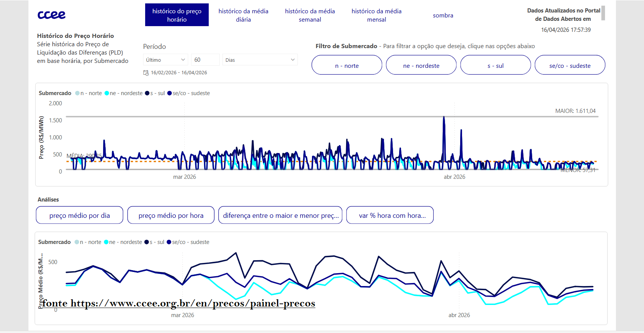644x333 pixels.
Task: Toggle the s - sul submarket filter
Action: 495,65
